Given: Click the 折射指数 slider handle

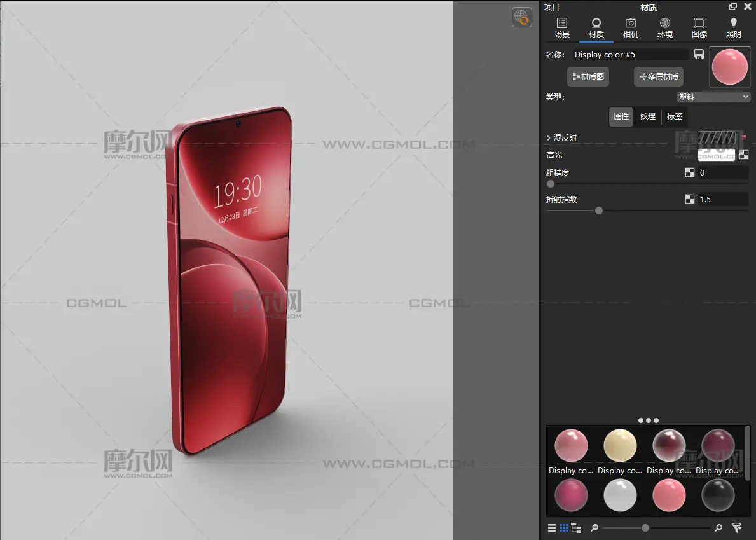Looking at the screenshot, I should (x=599, y=211).
